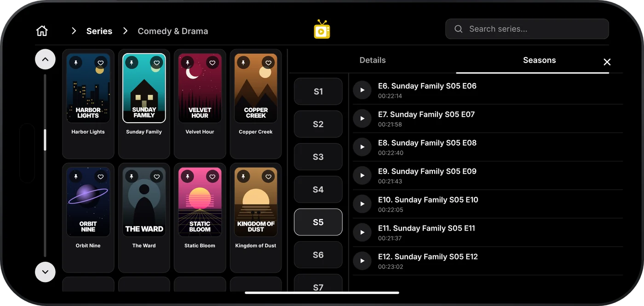This screenshot has height=306, width=644.
Task: Select season S1
Action: (x=318, y=91)
